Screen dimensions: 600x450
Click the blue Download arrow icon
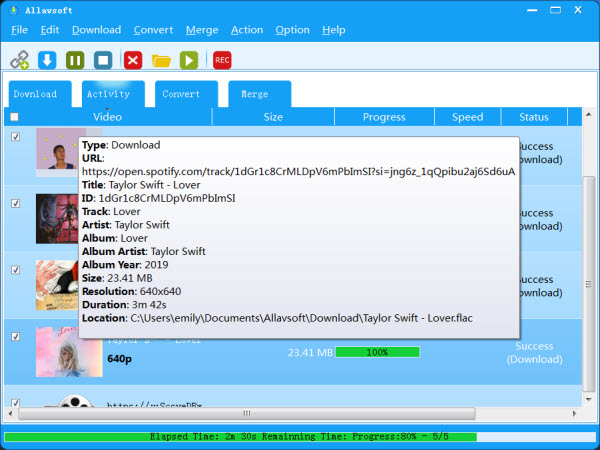click(x=47, y=60)
